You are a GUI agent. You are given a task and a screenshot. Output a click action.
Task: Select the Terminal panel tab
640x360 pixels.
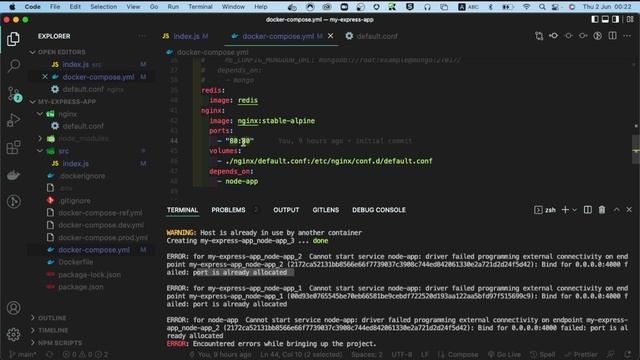click(182, 210)
